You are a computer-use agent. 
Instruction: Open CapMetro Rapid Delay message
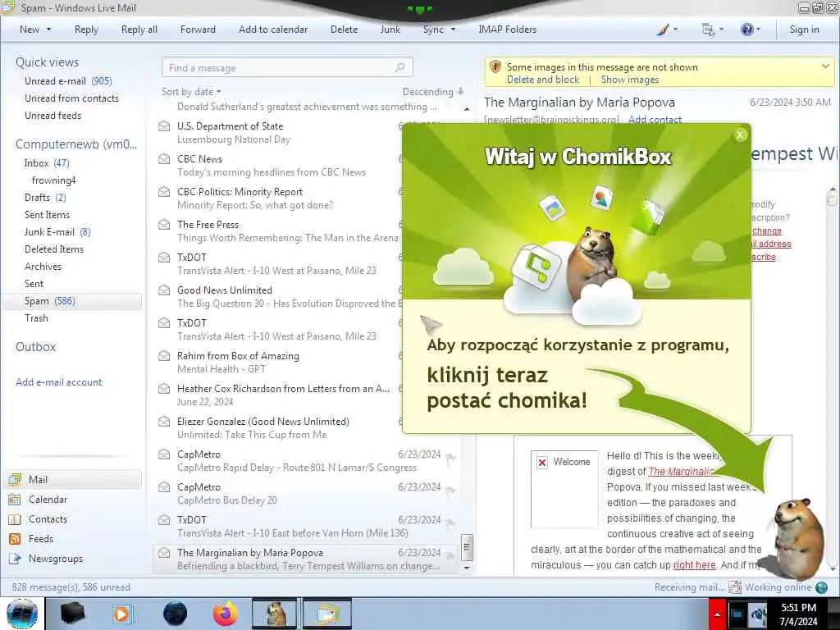coord(305,461)
